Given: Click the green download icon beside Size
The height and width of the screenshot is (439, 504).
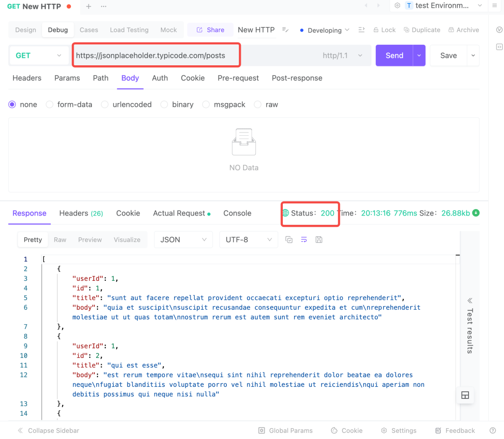Looking at the screenshot, I should click(476, 213).
